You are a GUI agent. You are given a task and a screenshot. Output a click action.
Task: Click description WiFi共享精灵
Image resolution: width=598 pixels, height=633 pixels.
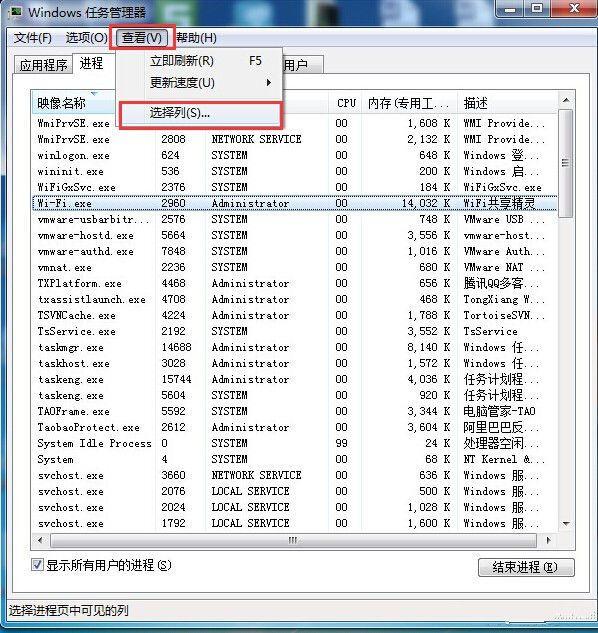499,203
